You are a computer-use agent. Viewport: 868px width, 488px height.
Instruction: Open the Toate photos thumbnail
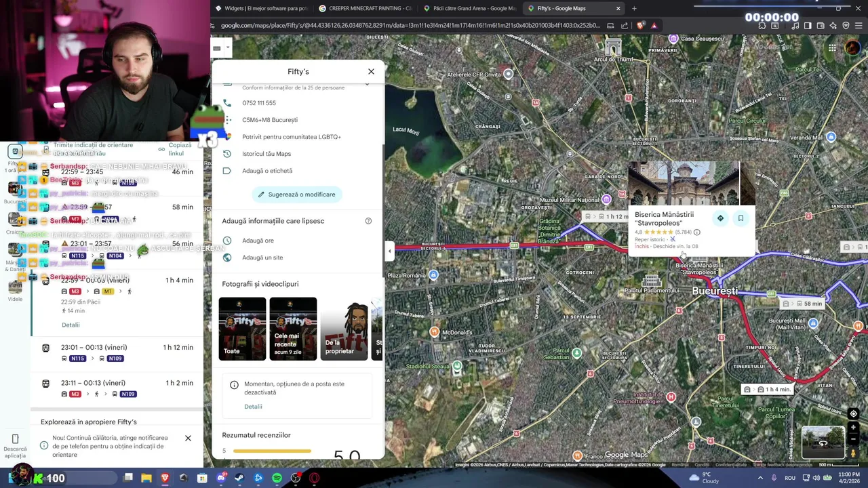tap(242, 329)
